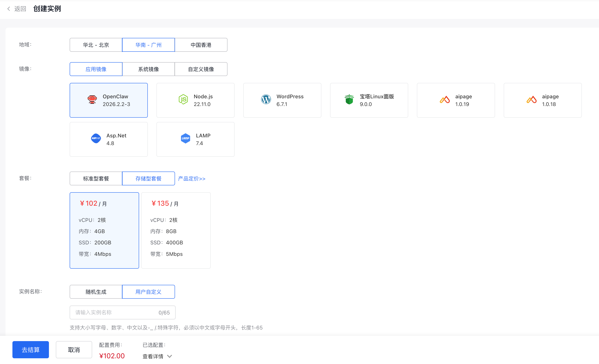Select the Node.js image icon

[183, 100]
